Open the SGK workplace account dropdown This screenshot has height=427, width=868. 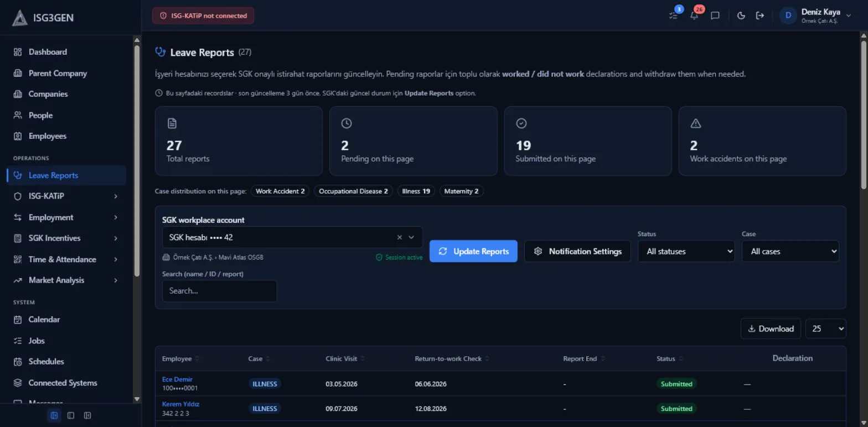411,237
